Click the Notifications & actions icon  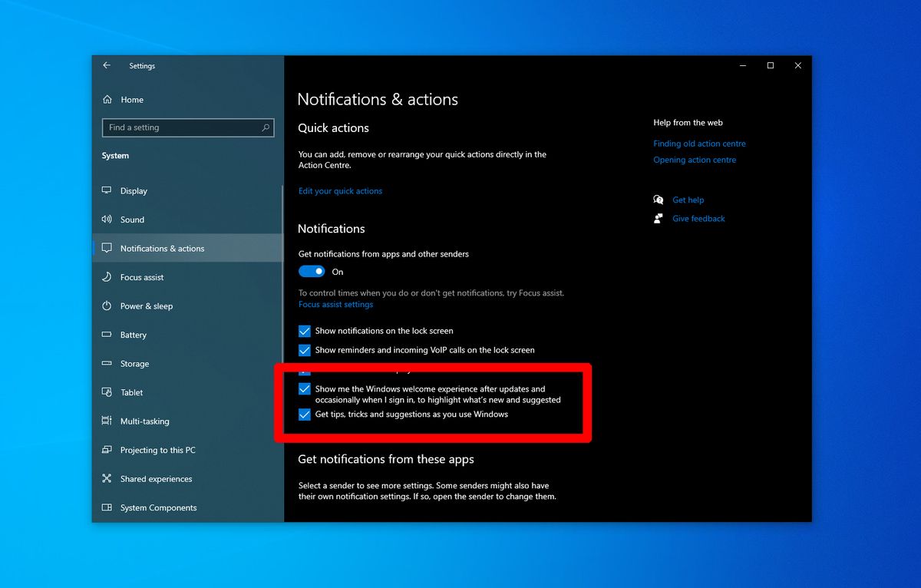[x=107, y=248]
